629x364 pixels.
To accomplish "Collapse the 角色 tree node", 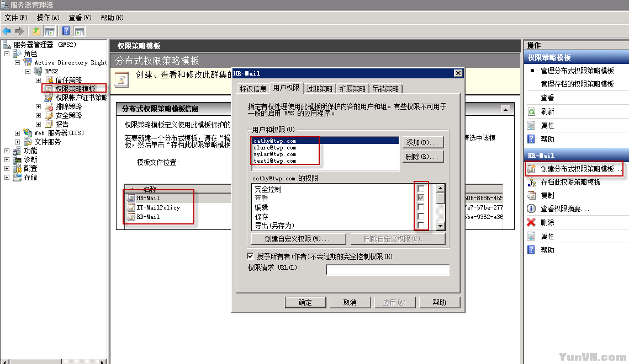I will point(7,53).
